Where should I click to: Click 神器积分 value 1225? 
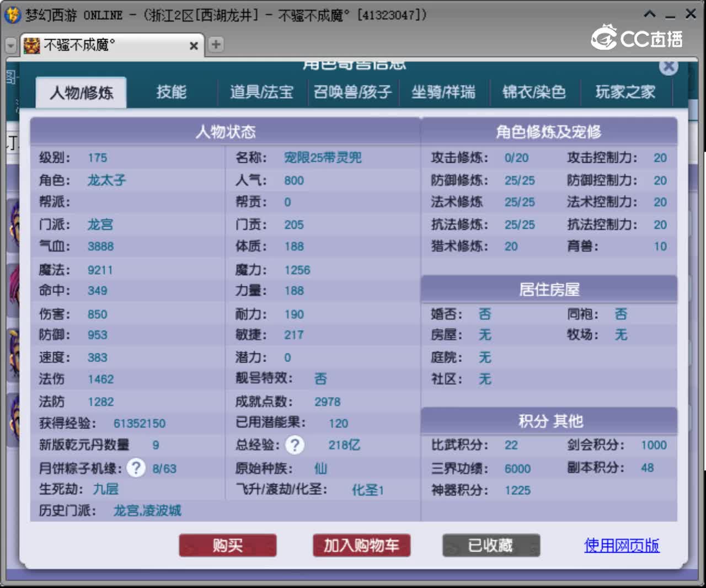click(x=517, y=490)
